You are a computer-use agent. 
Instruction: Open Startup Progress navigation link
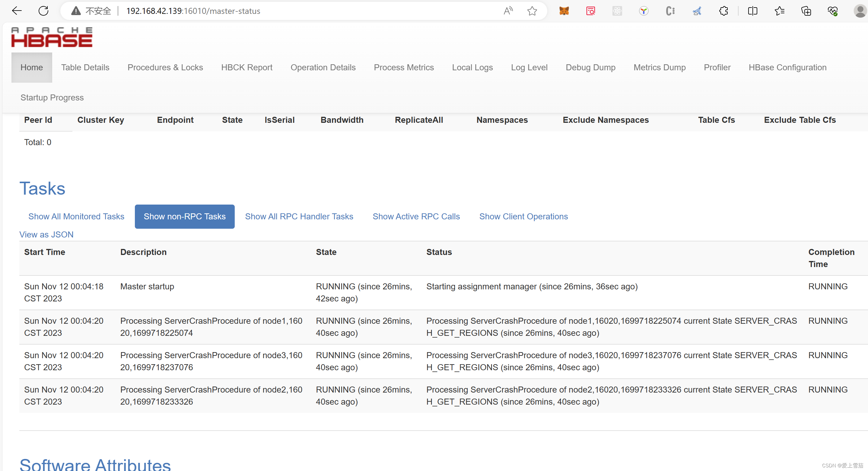tap(52, 97)
